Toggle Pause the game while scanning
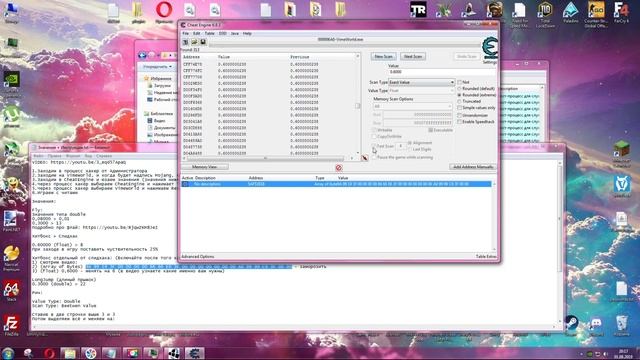This screenshot has height=360, width=640. (x=373, y=157)
